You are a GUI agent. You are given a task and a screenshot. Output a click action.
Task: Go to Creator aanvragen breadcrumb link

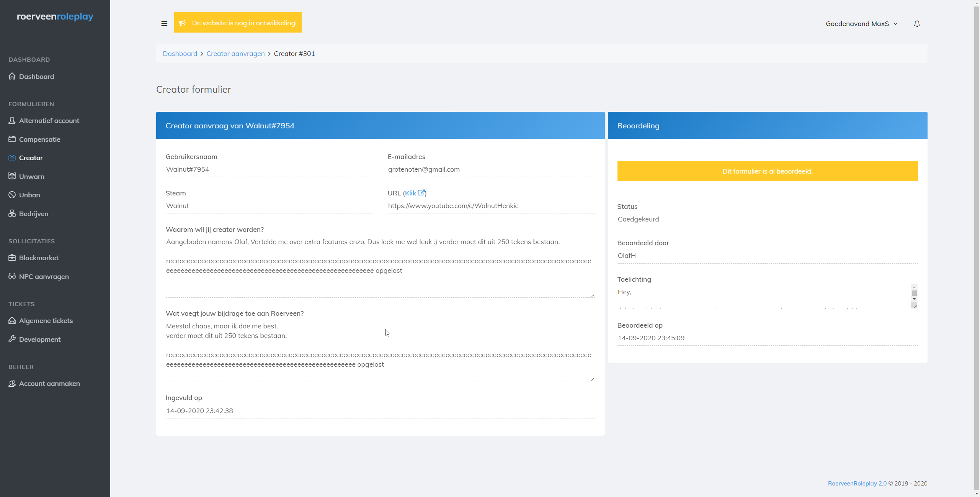pos(235,54)
